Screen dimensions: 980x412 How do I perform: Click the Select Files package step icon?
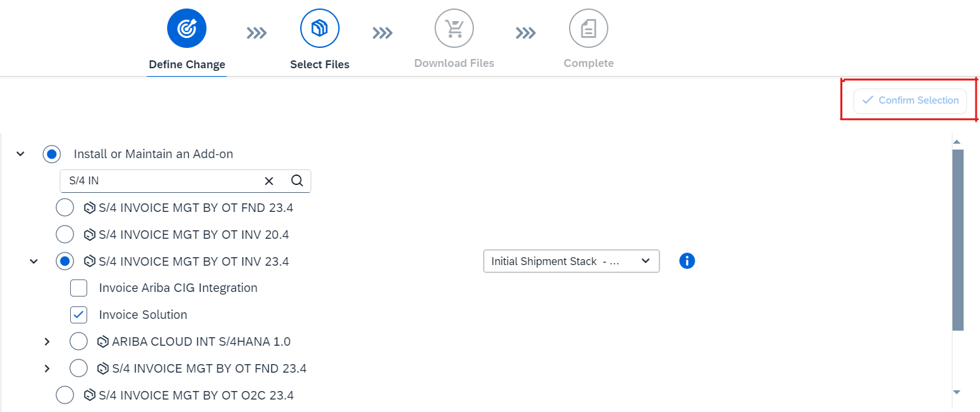point(320,28)
